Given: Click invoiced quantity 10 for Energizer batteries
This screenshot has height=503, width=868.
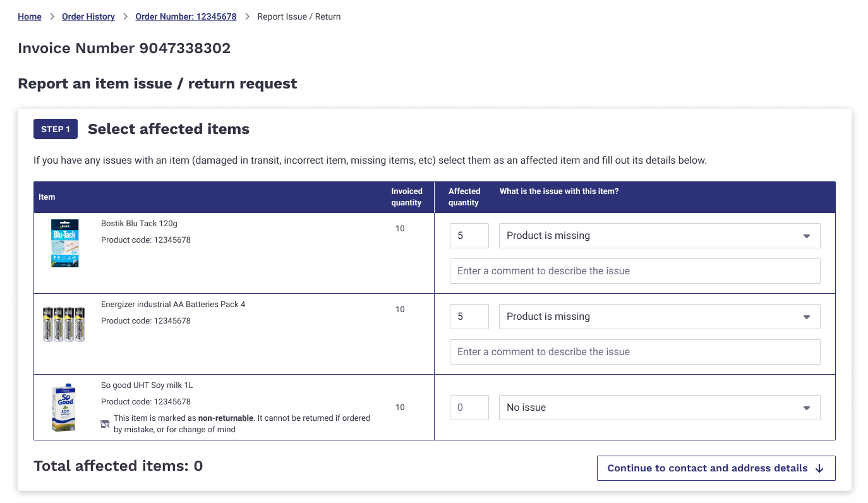Looking at the screenshot, I should click(x=400, y=310).
